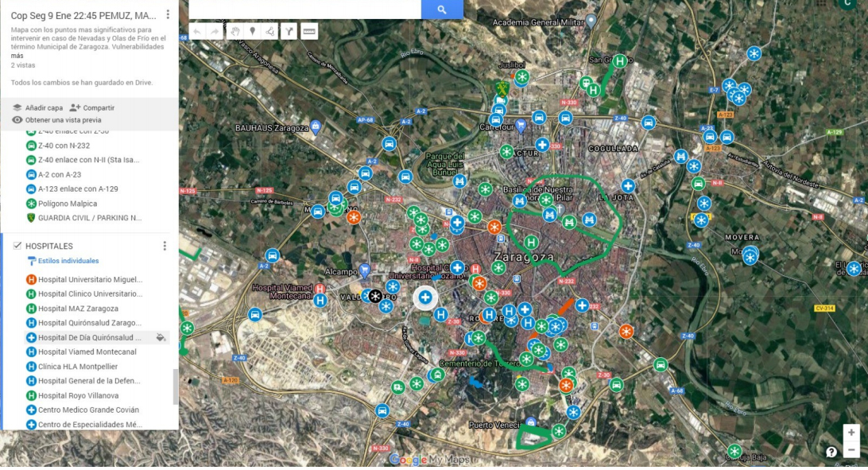Click the undo arrow in map toolbar
Screen dimensions: 868x470
coord(198,32)
